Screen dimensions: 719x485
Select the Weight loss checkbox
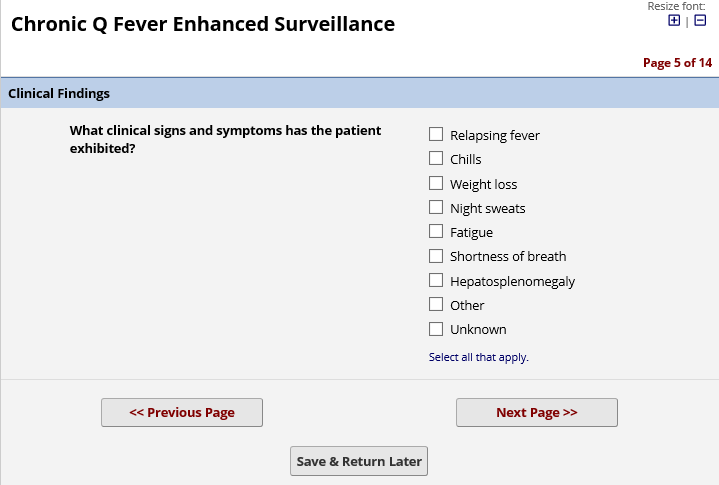(436, 183)
